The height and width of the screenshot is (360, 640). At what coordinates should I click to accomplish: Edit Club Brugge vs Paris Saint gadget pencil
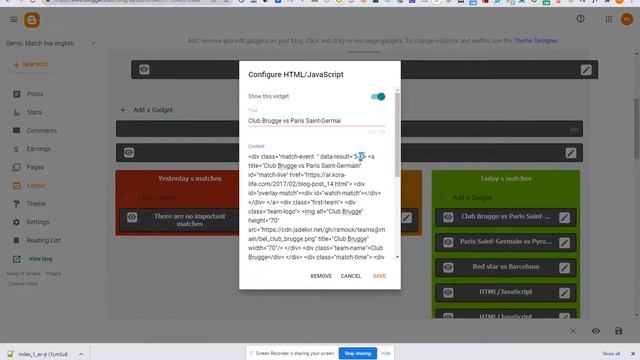(x=564, y=218)
